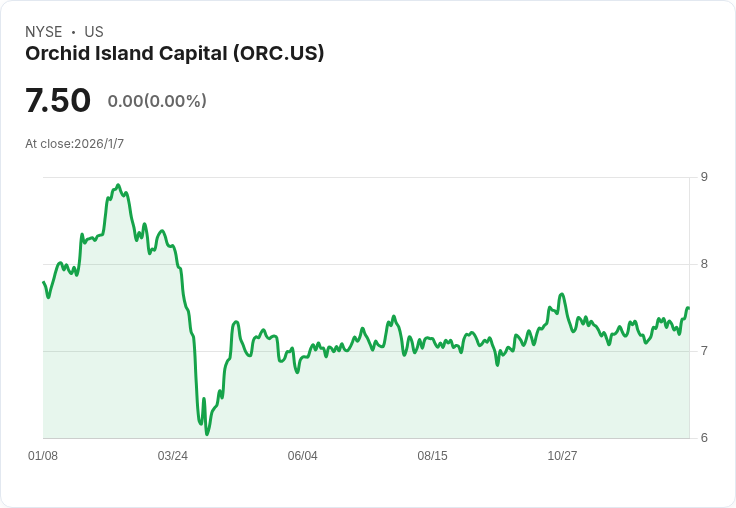Click the chart's lowest point near 6
The height and width of the screenshot is (508, 736).
coord(207,434)
